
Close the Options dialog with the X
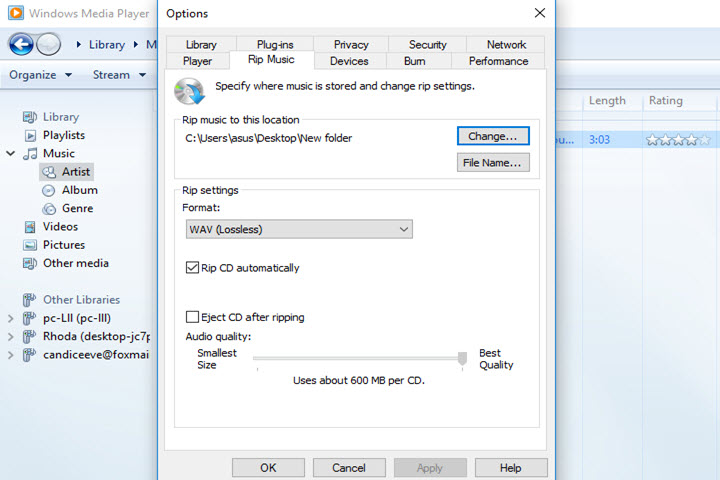[540, 13]
